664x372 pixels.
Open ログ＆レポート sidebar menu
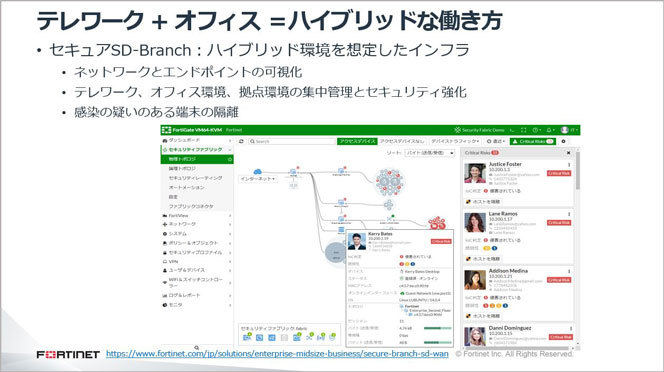[x=197, y=295]
